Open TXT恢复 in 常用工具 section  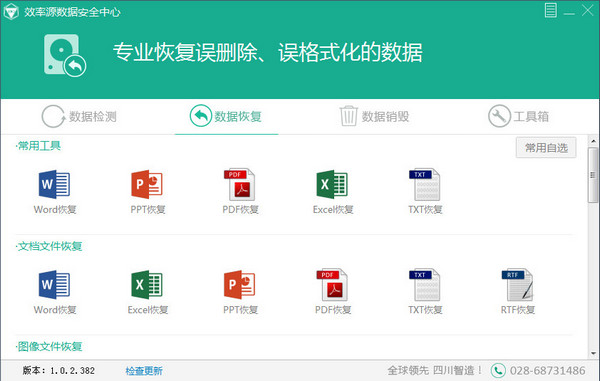pyautogui.click(x=425, y=191)
